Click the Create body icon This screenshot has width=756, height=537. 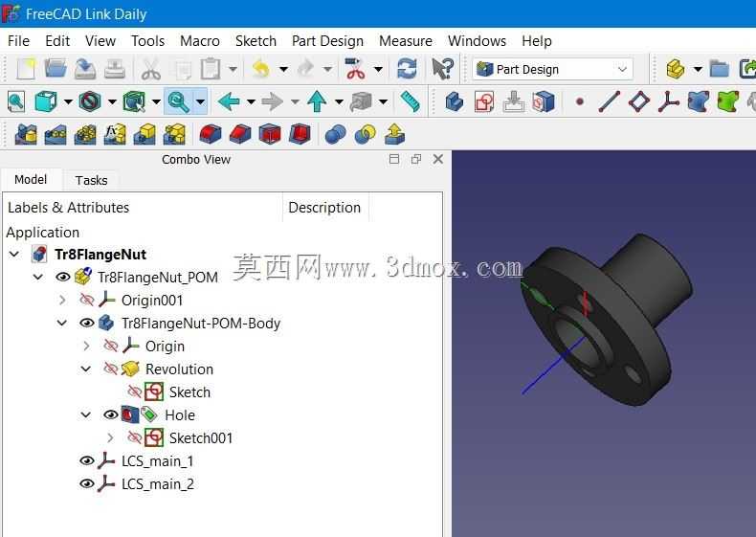pyautogui.click(x=455, y=101)
